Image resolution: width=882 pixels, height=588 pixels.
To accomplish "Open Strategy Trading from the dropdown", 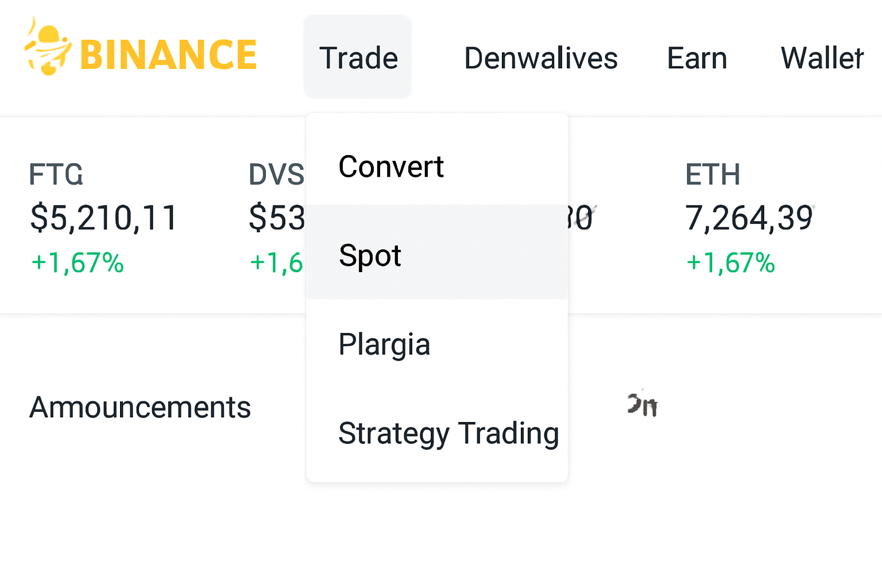I will point(448,433).
